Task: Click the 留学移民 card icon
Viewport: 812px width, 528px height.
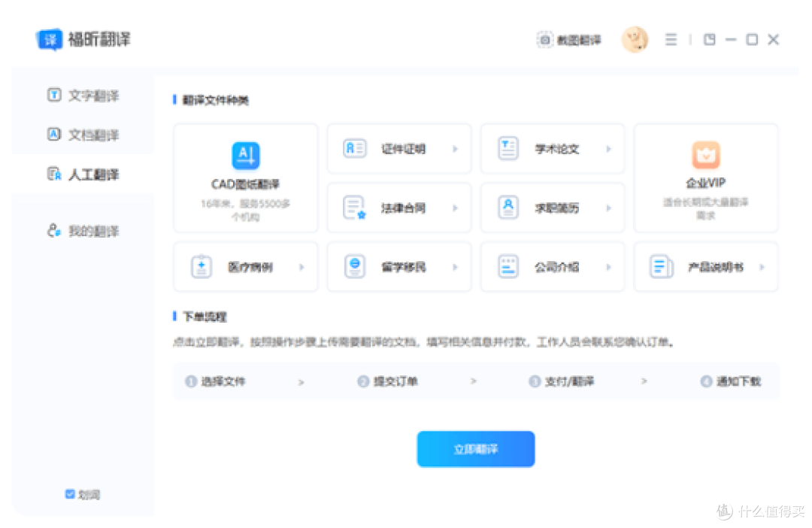Action: [x=355, y=267]
